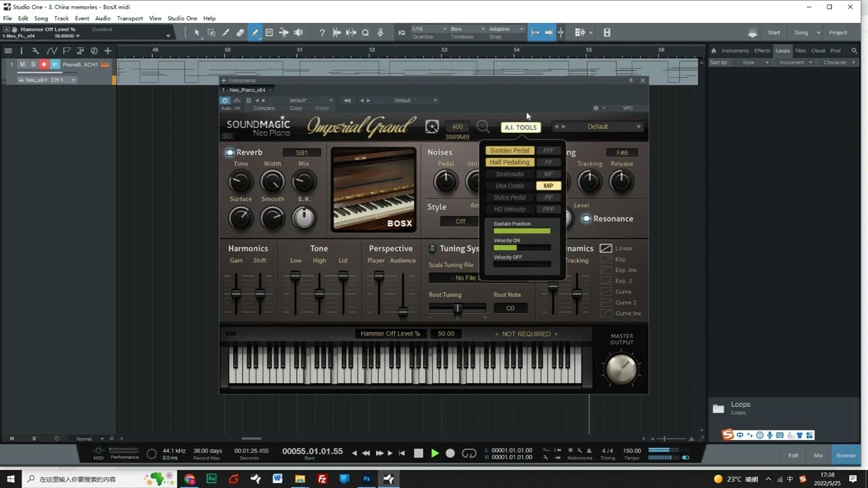Select the MP velocity layer
868x488 pixels.
pos(549,186)
